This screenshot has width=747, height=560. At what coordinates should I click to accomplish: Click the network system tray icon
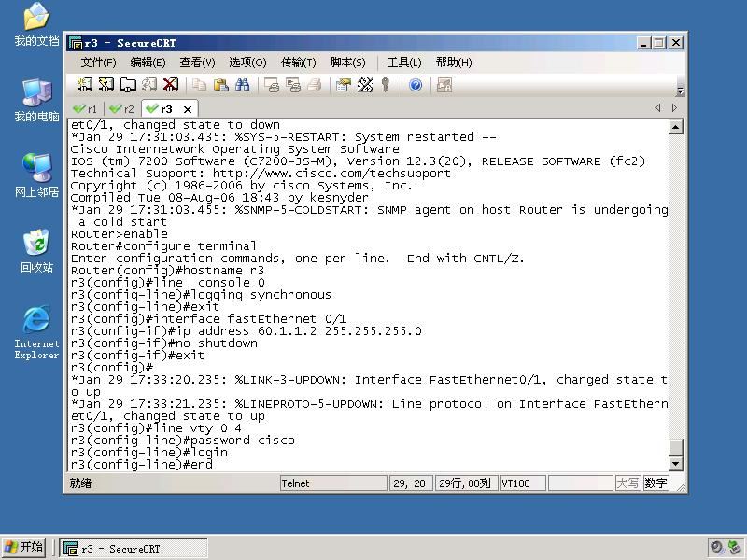(x=734, y=547)
